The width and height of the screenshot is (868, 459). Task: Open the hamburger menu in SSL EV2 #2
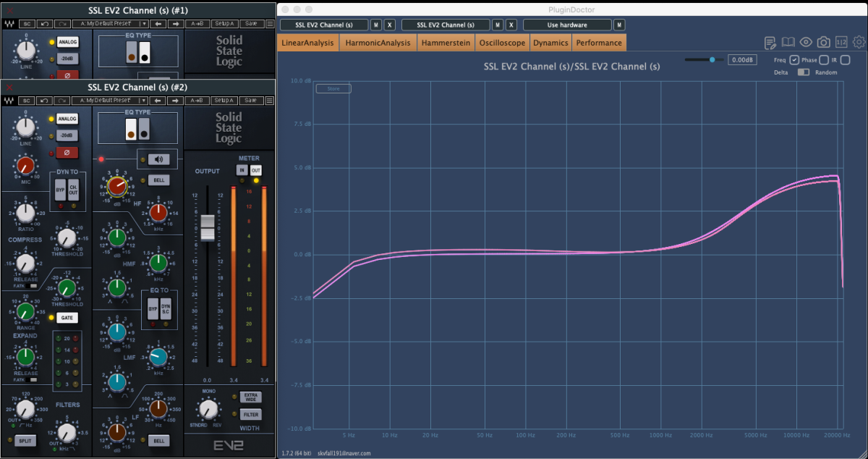click(269, 101)
